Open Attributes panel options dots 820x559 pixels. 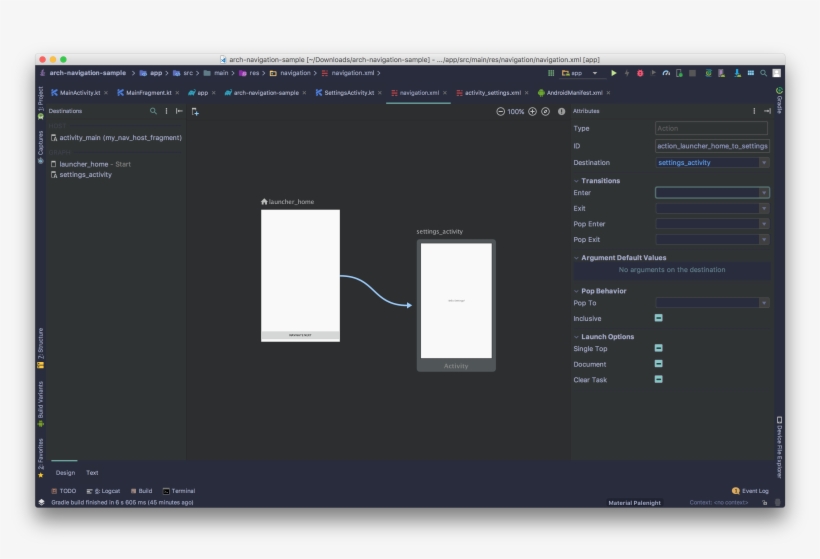[754, 111]
